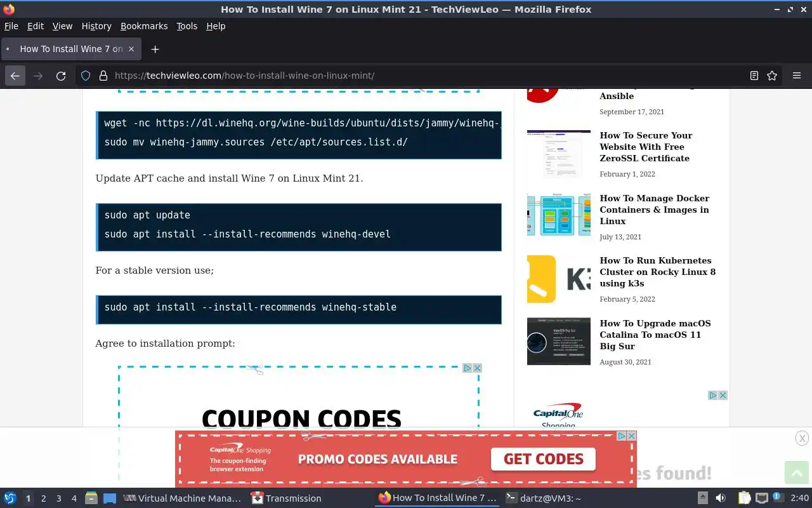Close the Capital One sidebar ad
The image size is (812, 508).
pos(723,395)
